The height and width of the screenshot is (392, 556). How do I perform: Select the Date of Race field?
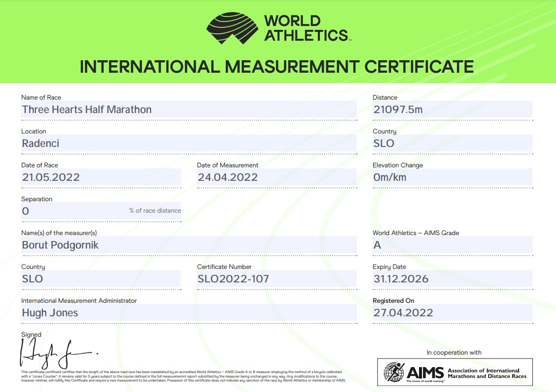[101, 177]
